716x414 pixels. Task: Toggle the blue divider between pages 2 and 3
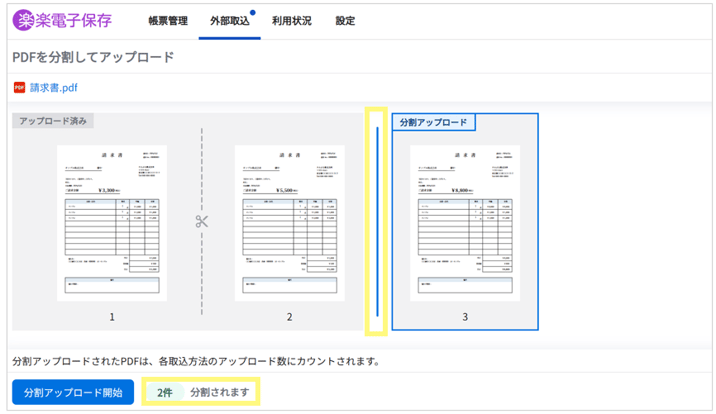click(377, 220)
